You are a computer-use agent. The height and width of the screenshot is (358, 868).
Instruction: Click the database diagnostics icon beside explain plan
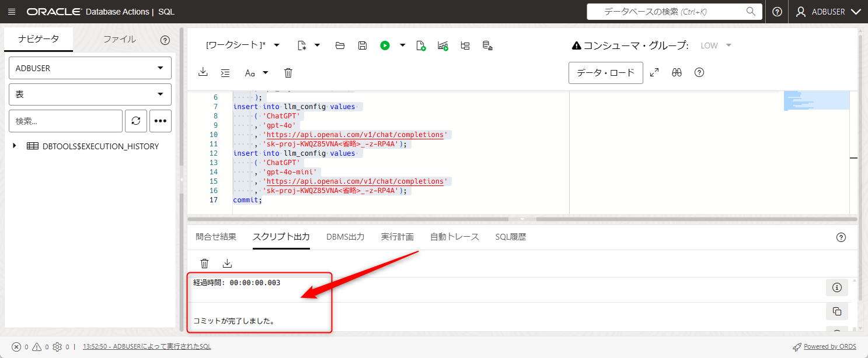pyautogui.click(x=488, y=45)
